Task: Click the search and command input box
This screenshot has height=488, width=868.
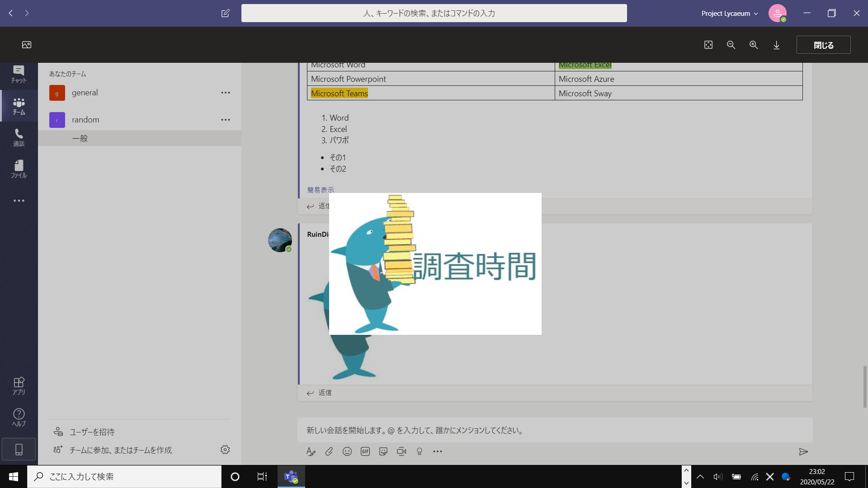Action: 434,13
